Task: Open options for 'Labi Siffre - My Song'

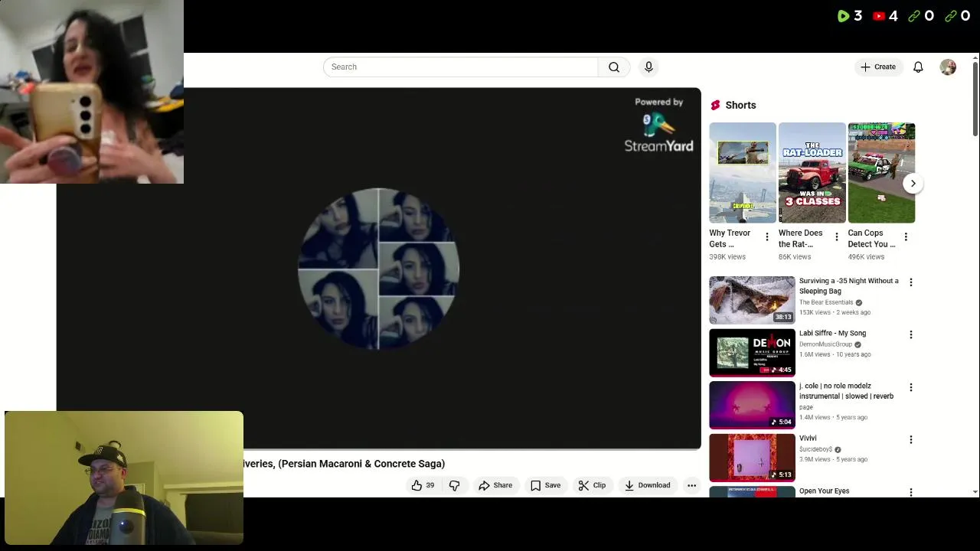Action: click(x=911, y=334)
